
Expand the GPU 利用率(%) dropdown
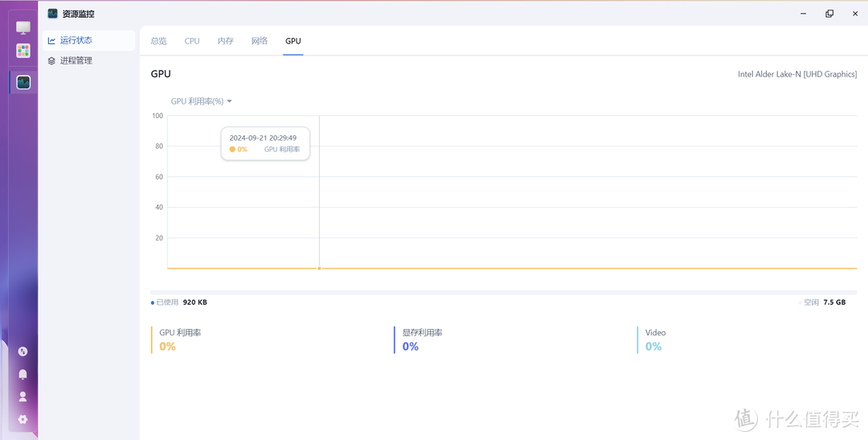(x=201, y=101)
